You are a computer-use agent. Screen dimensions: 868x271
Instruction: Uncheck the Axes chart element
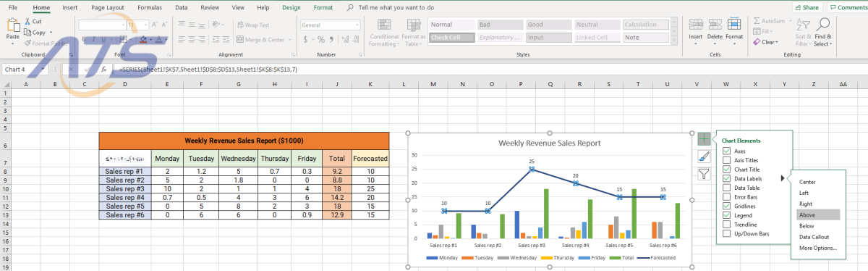(x=726, y=151)
